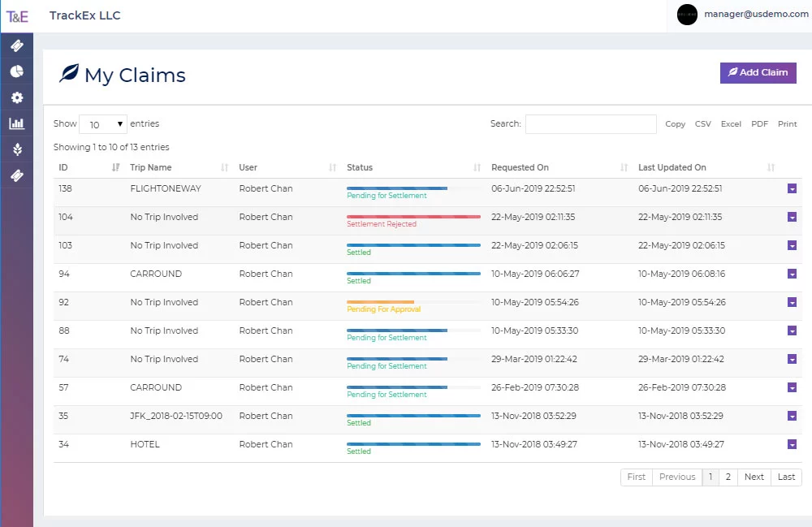Open the Show entries count dropdown
812x527 pixels.
click(103, 124)
